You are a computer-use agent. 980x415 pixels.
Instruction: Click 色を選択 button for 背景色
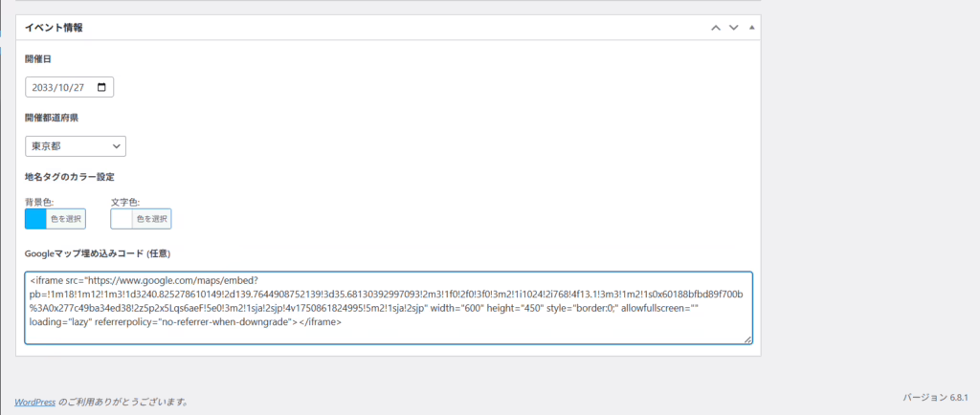66,219
